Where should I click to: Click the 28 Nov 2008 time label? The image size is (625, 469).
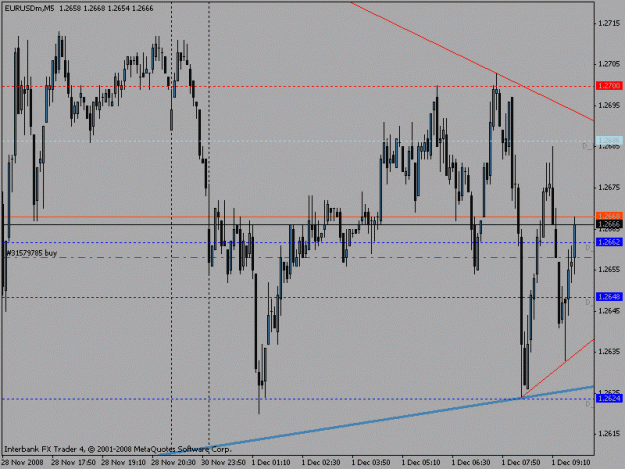click(x=22, y=463)
